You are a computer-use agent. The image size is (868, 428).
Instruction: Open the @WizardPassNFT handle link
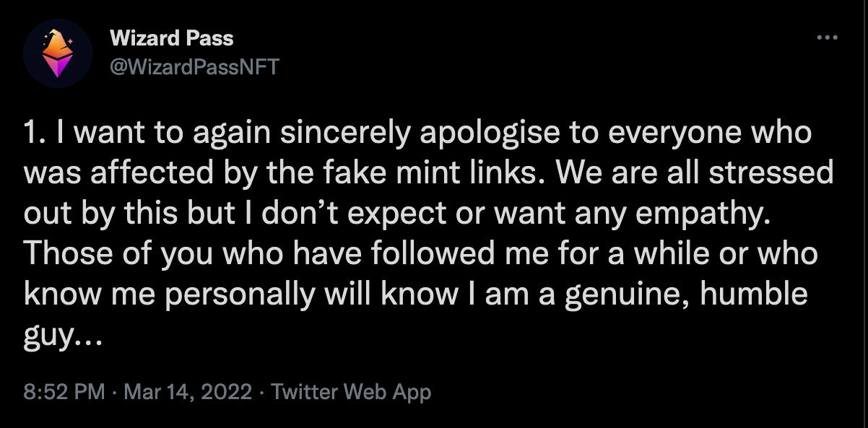point(194,66)
